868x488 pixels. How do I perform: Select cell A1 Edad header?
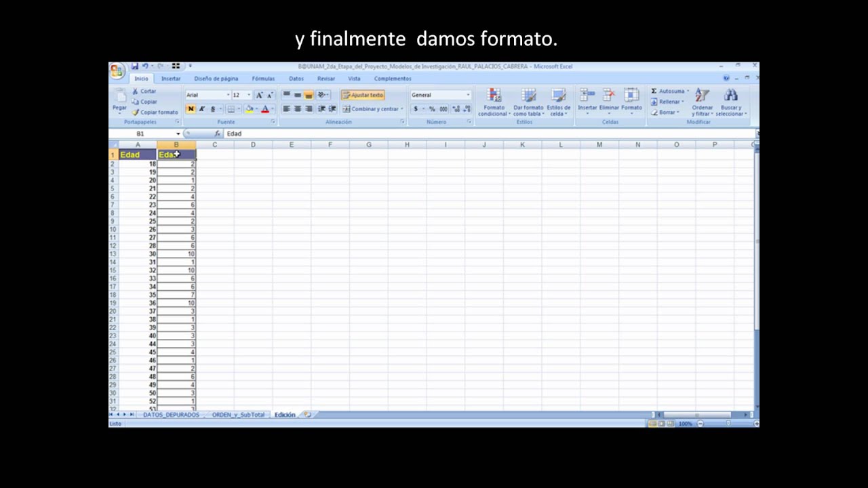tap(138, 155)
